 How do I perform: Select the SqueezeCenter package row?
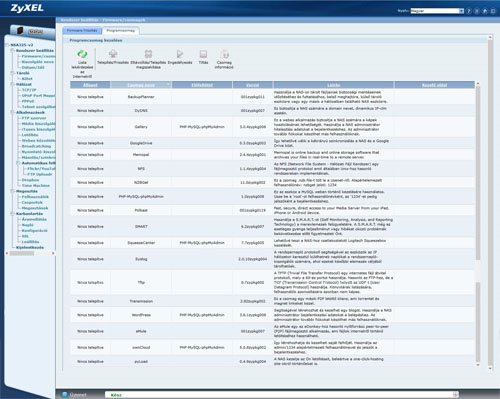272,243
